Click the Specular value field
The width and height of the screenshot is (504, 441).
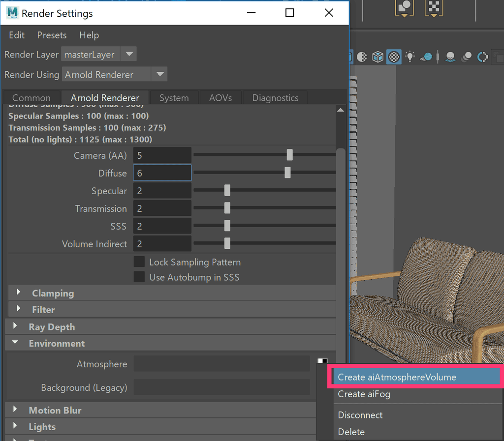(162, 191)
